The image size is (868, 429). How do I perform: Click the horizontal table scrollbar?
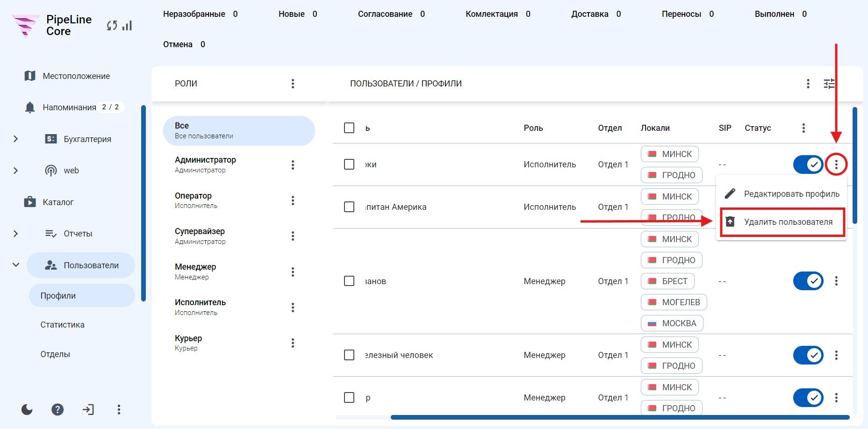(x=620, y=417)
